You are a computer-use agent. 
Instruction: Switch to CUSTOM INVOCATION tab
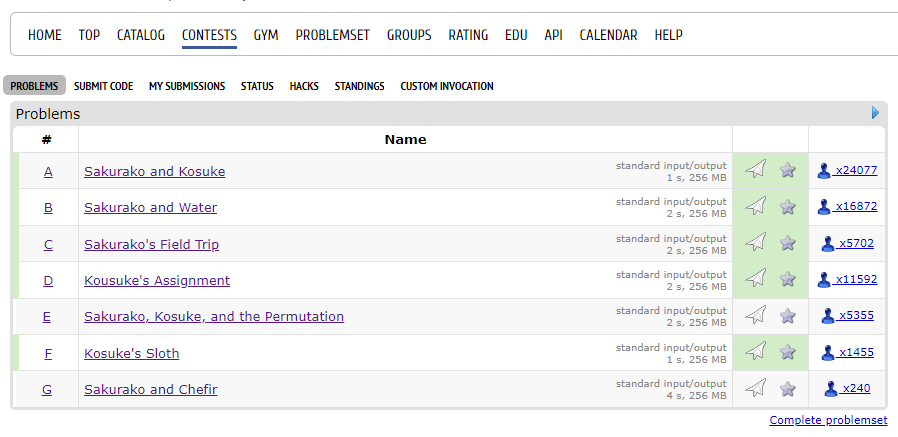447,86
